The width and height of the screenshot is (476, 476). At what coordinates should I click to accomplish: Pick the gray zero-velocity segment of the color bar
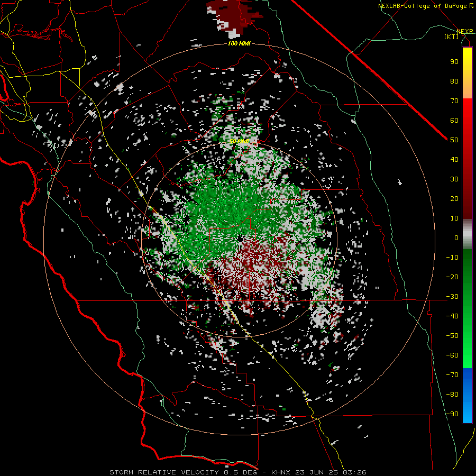click(467, 234)
